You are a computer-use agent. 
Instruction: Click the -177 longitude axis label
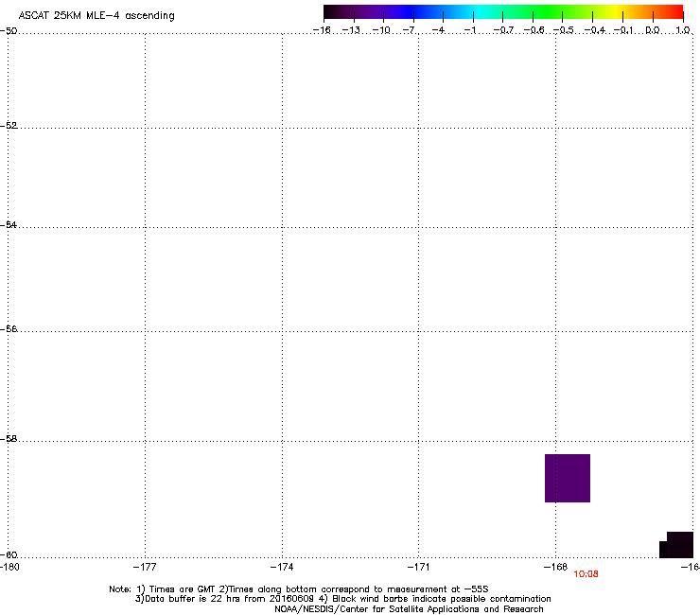click(x=145, y=567)
